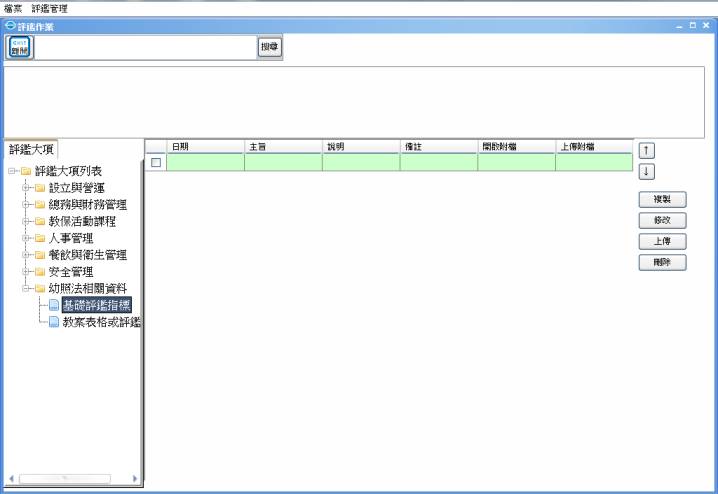
Task: Expand the 總務與財務管理 tree node
Action: tap(24, 205)
